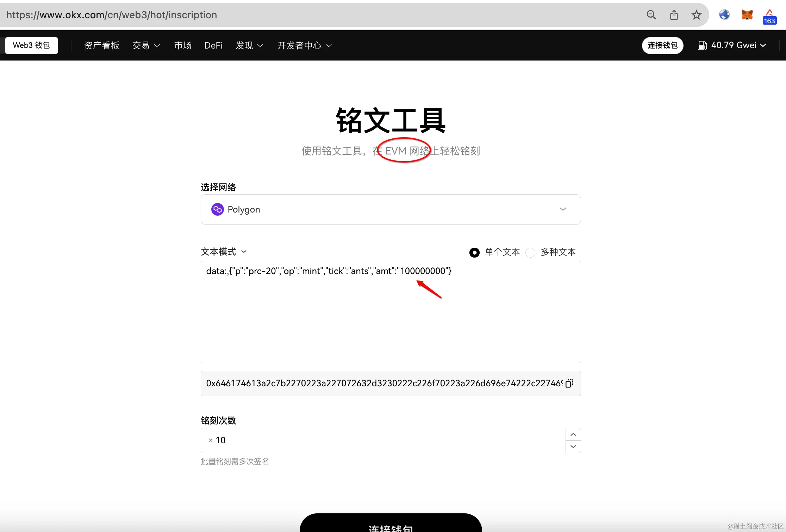Increase the inscription count with the up arrow
Viewport: 786px width, 532px height.
pyautogui.click(x=573, y=435)
